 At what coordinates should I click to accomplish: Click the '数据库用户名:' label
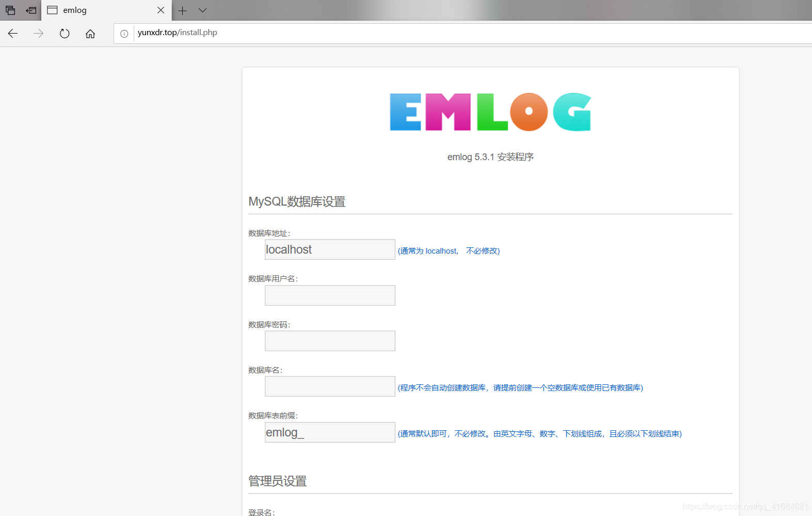pyautogui.click(x=273, y=279)
